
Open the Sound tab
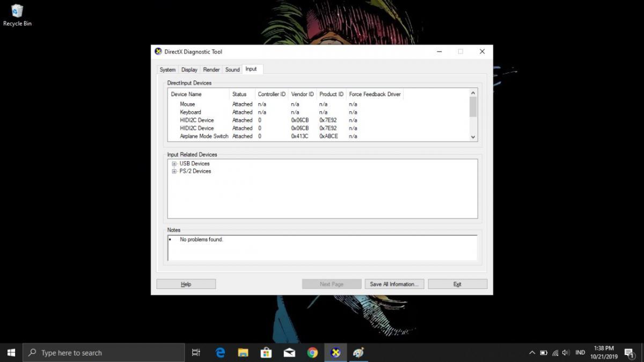tap(232, 70)
